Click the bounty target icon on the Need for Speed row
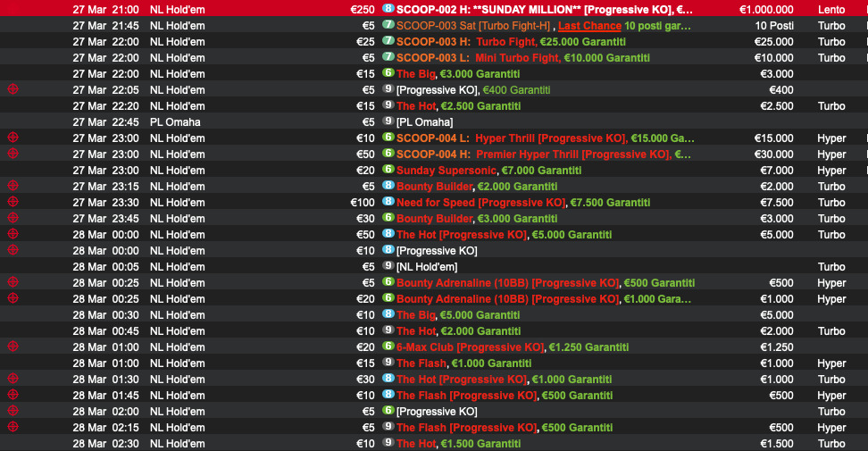This screenshot has width=868, height=451. [13, 202]
